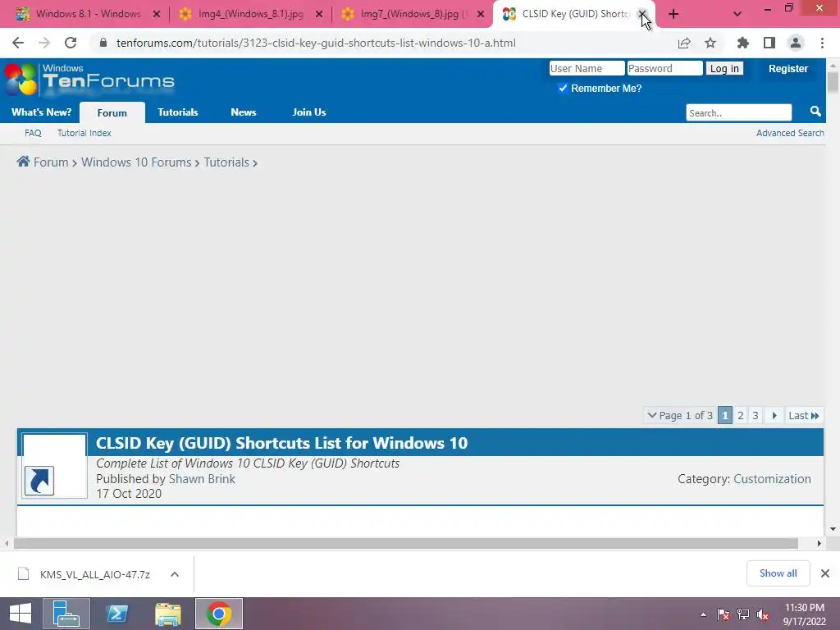Open the Action Center flag icon
The image size is (840, 630).
coord(724,614)
